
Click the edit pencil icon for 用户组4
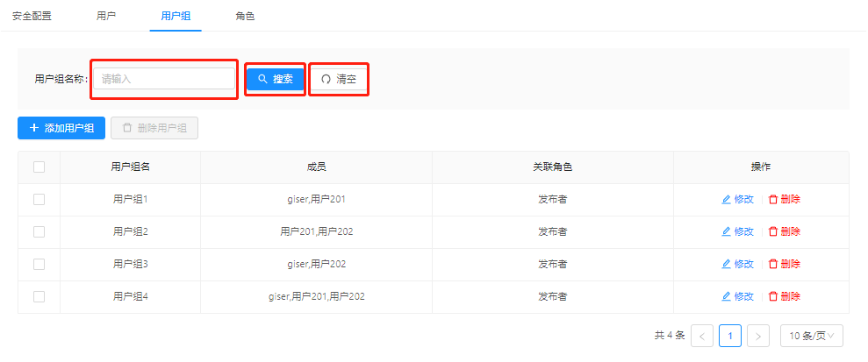coord(726,297)
